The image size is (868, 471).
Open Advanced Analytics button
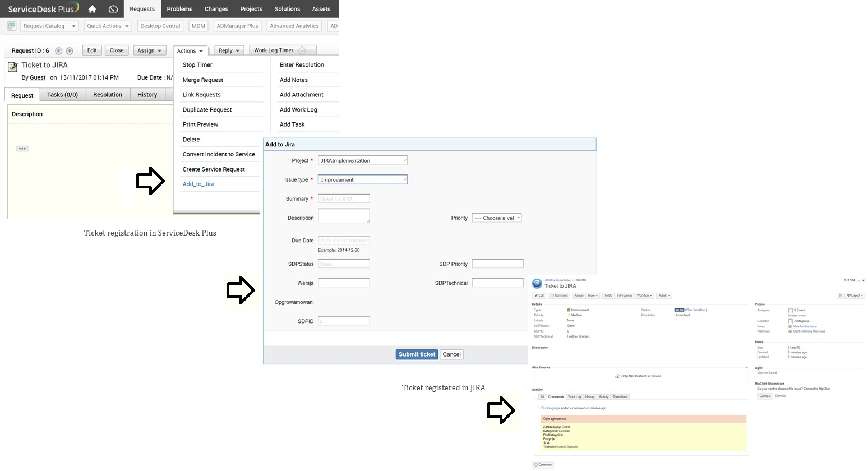point(294,26)
